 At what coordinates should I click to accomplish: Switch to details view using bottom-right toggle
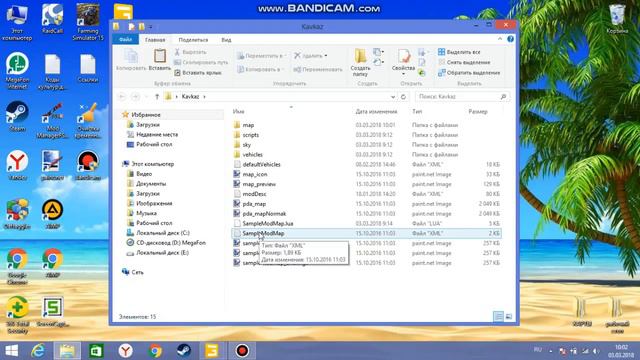click(498, 316)
